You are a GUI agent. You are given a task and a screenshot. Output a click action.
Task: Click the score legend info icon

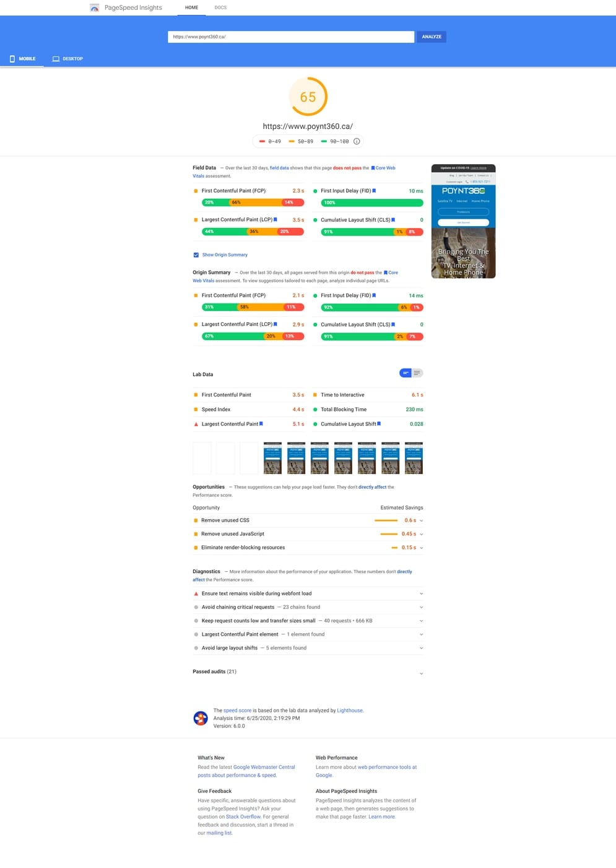[x=357, y=141]
